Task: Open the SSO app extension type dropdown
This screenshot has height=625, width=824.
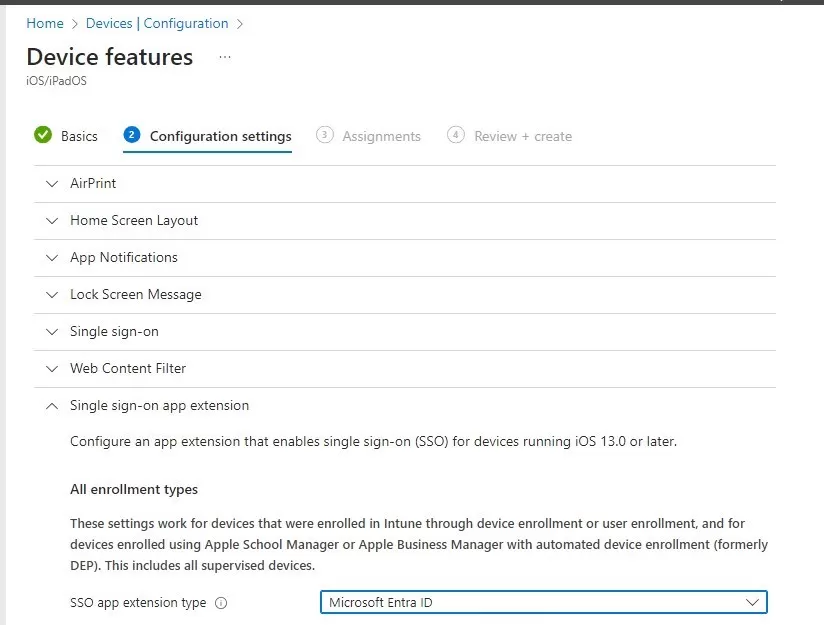Action: point(543,602)
